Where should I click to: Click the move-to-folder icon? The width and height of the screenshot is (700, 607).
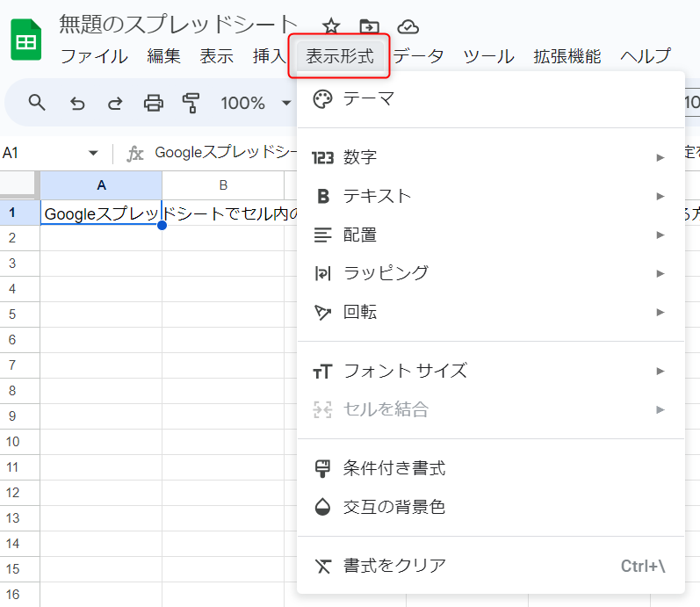click(369, 27)
